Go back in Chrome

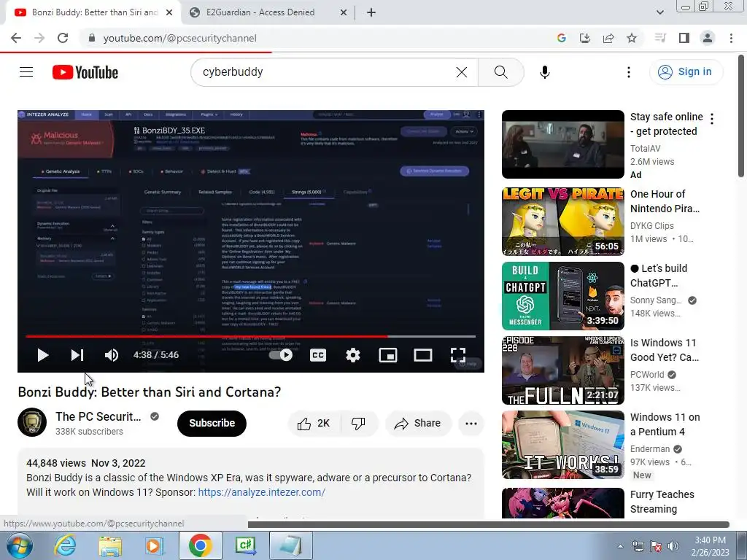tap(16, 38)
